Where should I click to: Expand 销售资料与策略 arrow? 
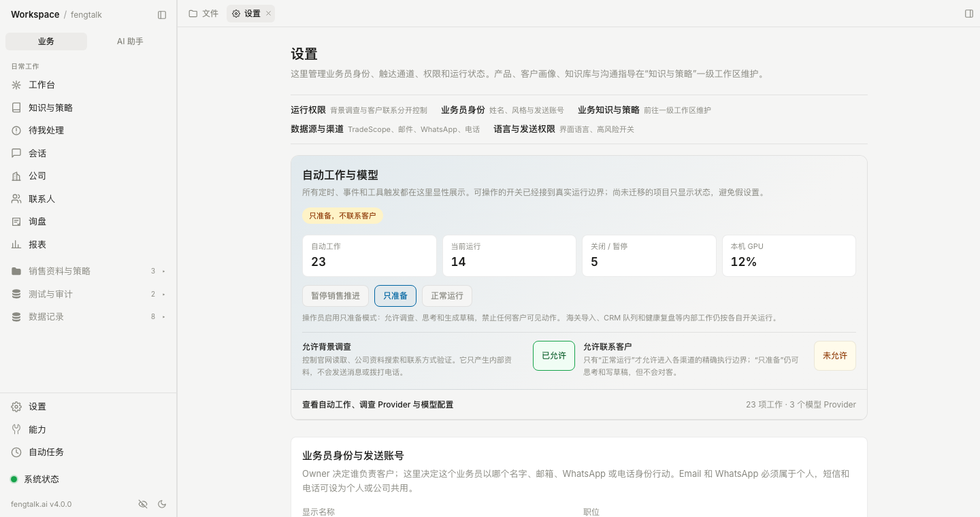pyautogui.click(x=164, y=271)
